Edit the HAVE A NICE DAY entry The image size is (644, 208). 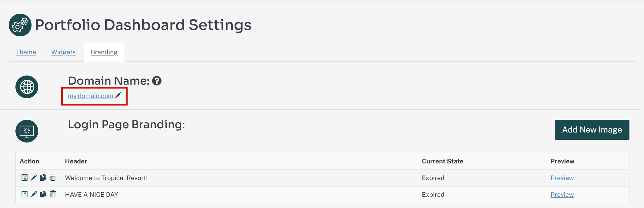(34, 194)
